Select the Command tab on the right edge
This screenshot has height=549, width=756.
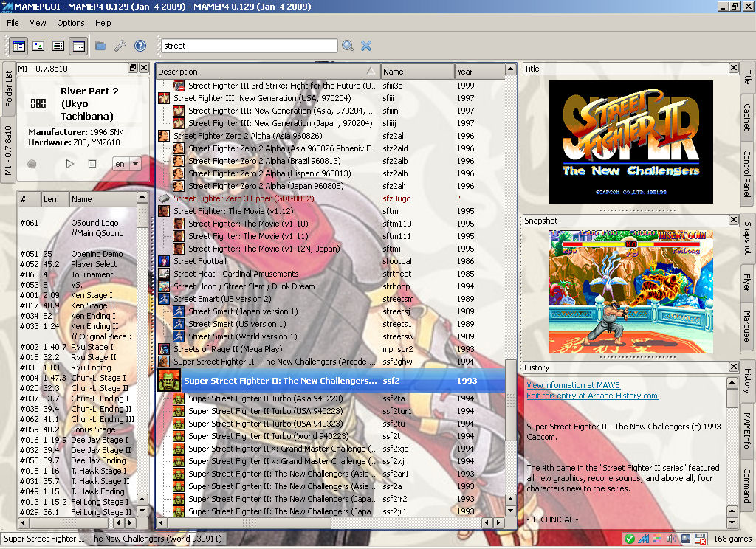(x=747, y=486)
